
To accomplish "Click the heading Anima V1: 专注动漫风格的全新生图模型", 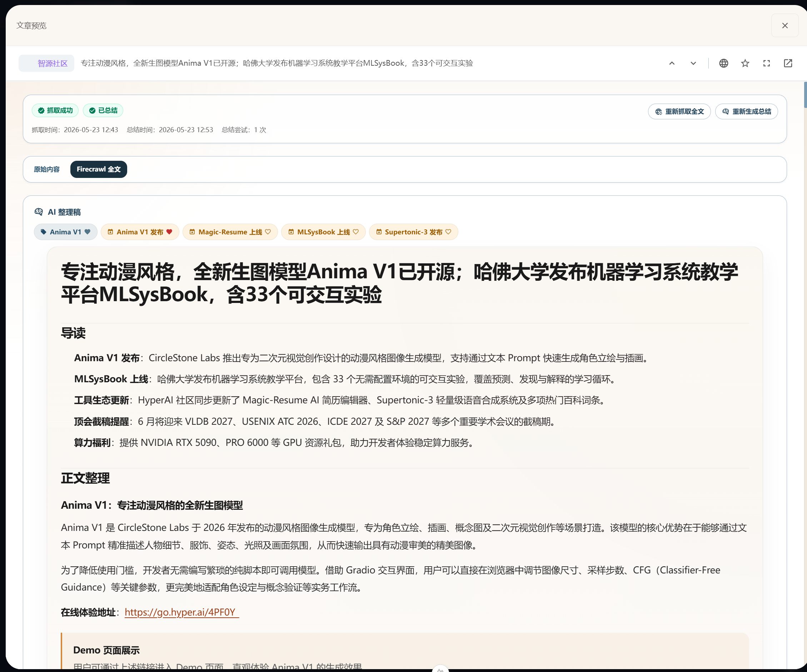I will click(152, 505).
